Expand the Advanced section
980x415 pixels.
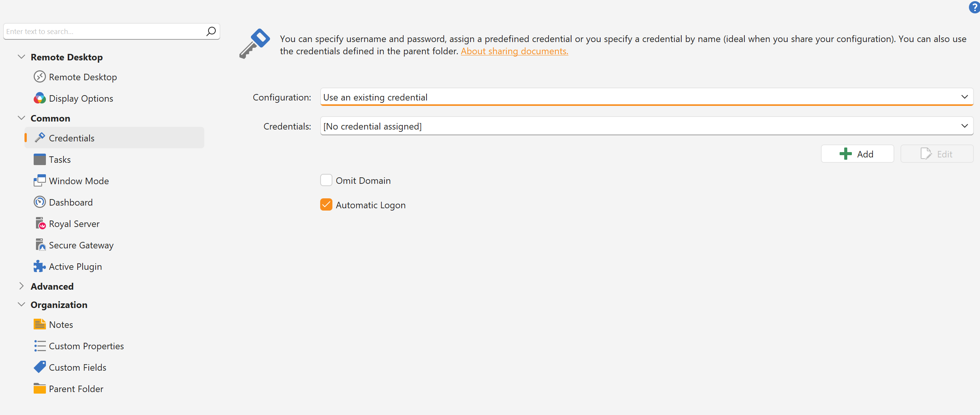point(21,286)
